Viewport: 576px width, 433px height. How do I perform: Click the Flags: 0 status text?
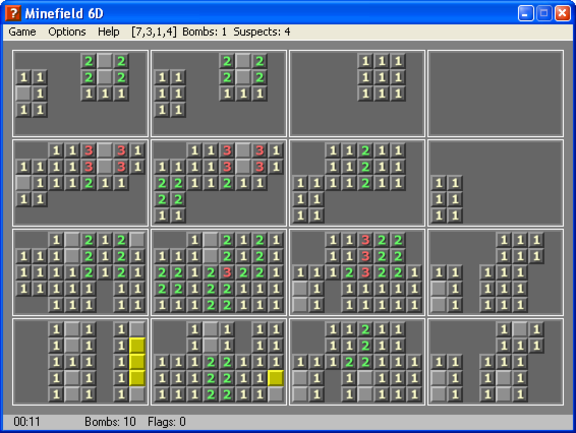pyautogui.click(x=166, y=422)
